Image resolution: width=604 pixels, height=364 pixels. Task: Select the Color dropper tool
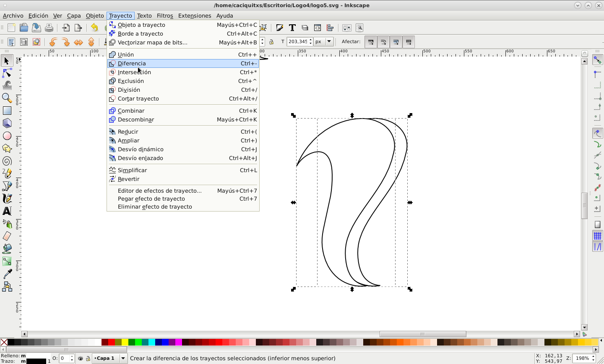pyautogui.click(x=7, y=274)
